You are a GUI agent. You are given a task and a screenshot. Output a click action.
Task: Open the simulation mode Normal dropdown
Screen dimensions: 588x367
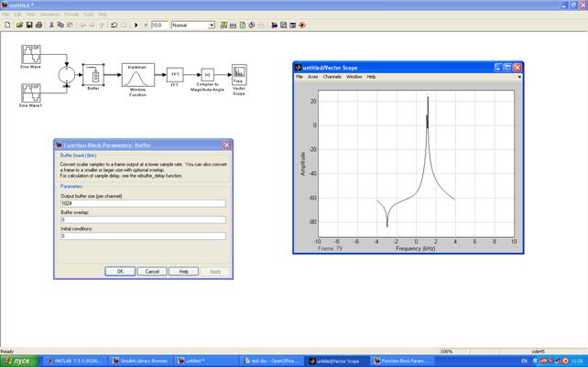click(x=193, y=25)
